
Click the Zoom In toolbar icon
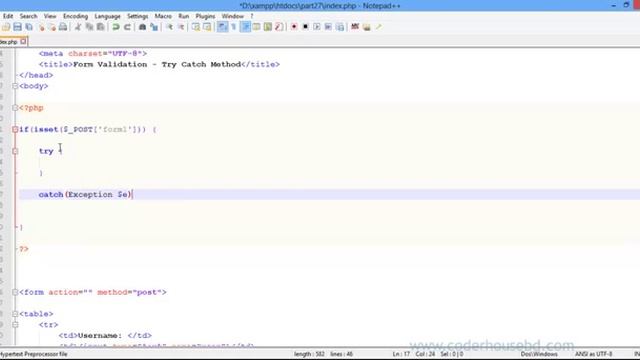pos(169,27)
